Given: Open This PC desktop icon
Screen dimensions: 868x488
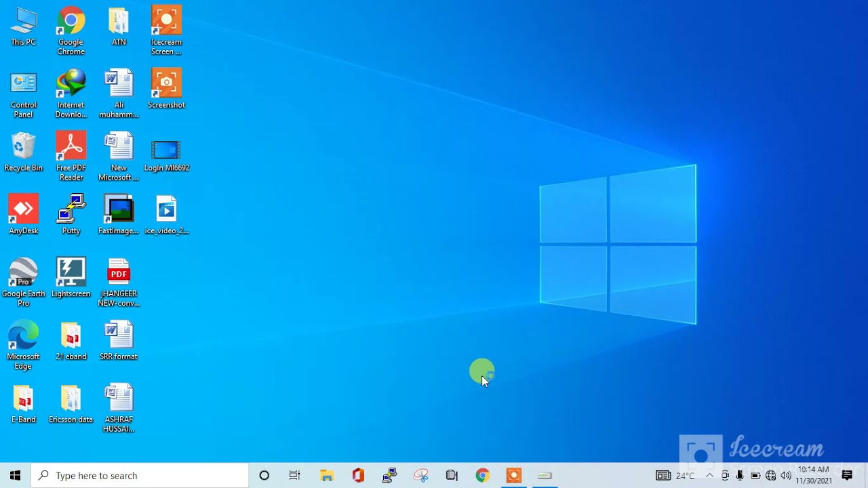Looking at the screenshot, I should (23, 27).
